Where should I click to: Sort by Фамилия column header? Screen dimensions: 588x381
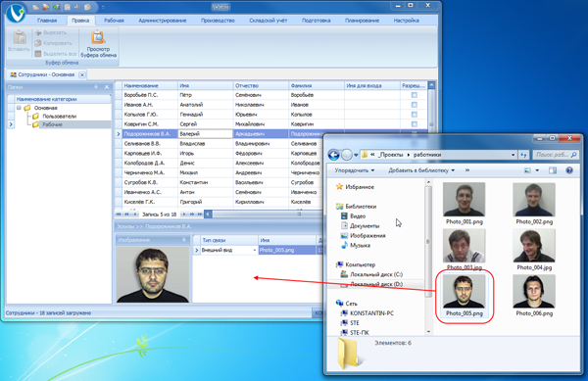[x=317, y=86]
